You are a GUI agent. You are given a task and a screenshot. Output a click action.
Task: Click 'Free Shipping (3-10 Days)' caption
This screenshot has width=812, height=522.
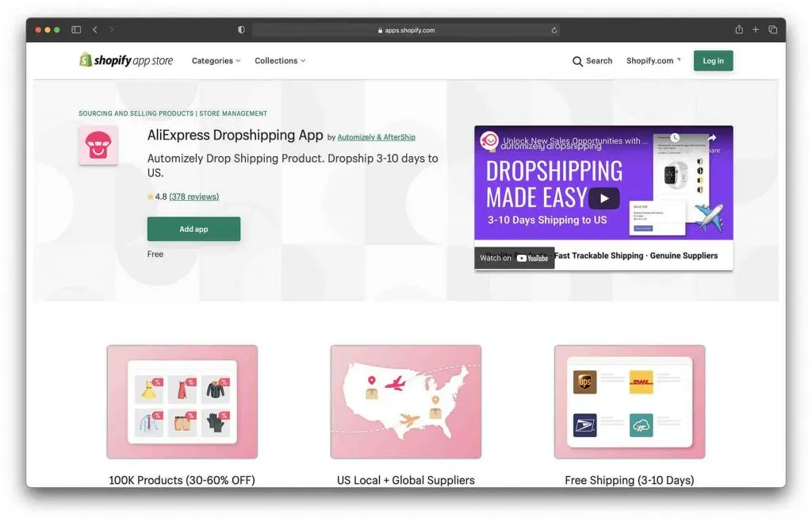(x=629, y=481)
